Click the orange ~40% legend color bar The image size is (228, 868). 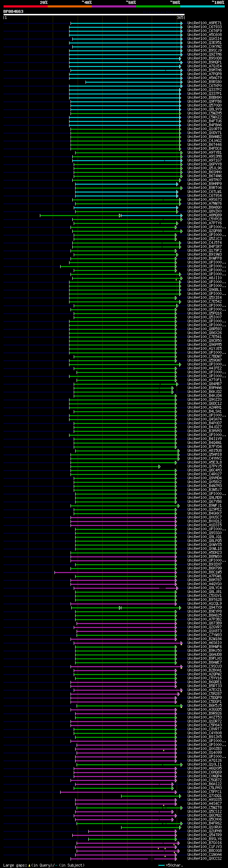69,6
